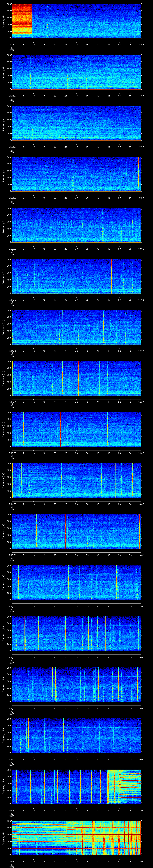Select the spectrogram panel starting at 19:18:00

77,685
